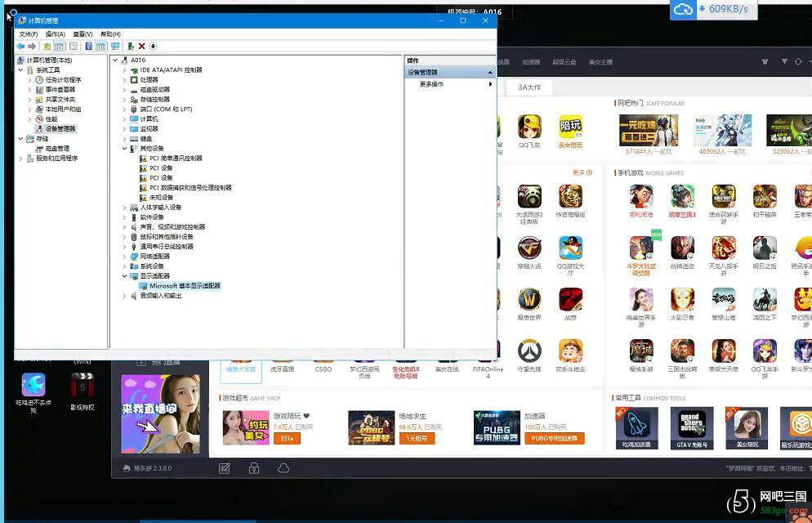The height and width of the screenshot is (523, 812).
Task: Open the 一元吃鸡 PUBG hot banner
Action: [x=649, y=130]
